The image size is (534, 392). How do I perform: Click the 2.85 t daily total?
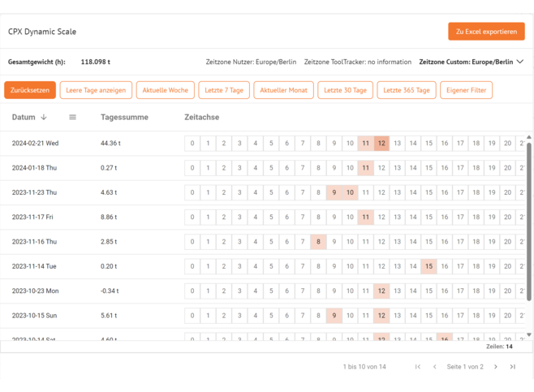click(x=109, y=242)
